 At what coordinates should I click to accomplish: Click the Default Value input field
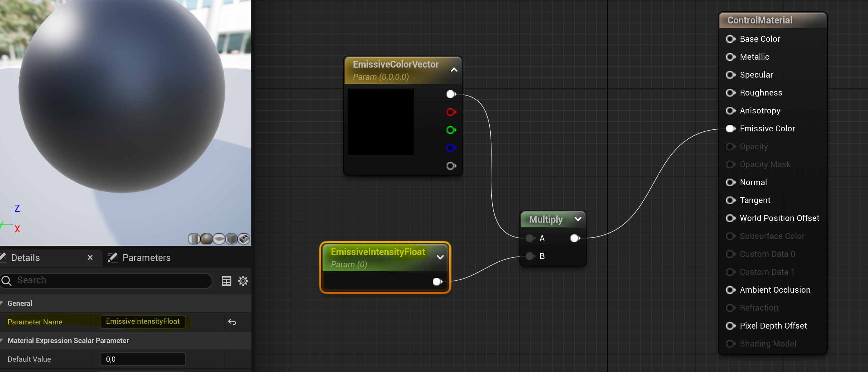click(143, 359)
